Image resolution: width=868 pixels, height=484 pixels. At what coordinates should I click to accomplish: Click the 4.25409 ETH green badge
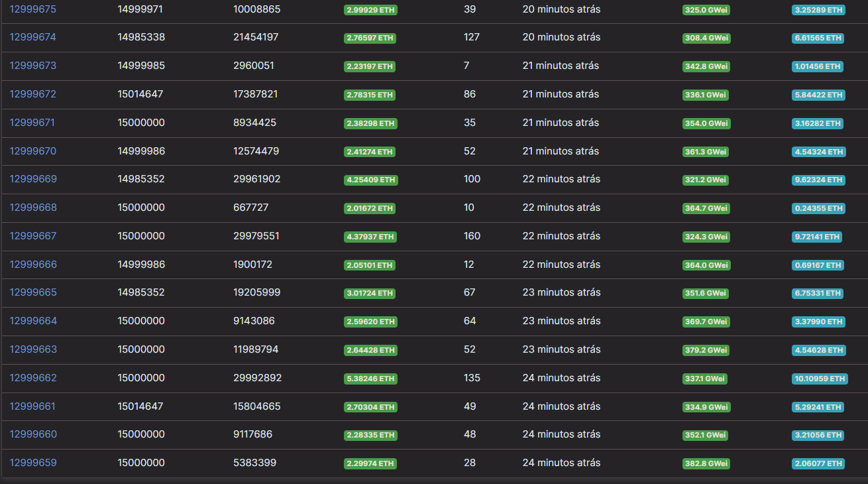370,180
